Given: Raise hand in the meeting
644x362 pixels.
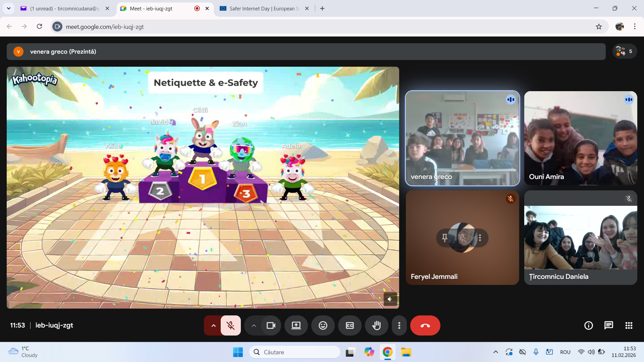Looking at the screenshot, I should pos(376,325).
